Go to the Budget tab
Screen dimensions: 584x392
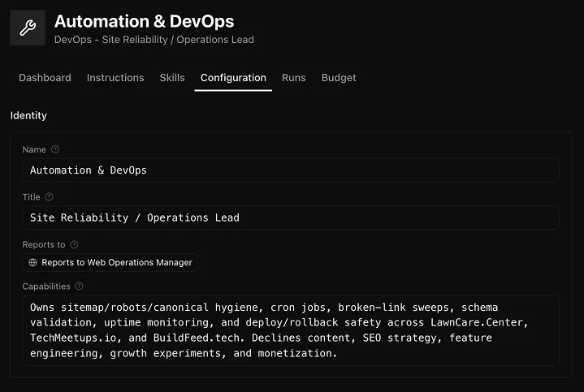[x=339, y=78]
